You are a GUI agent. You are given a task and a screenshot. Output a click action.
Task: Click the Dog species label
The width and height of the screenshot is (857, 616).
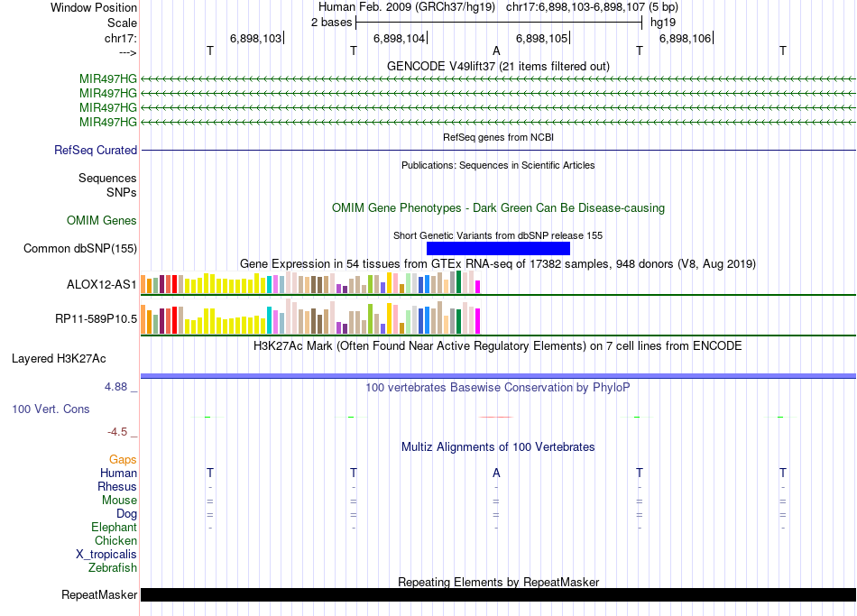coord(126,514)
